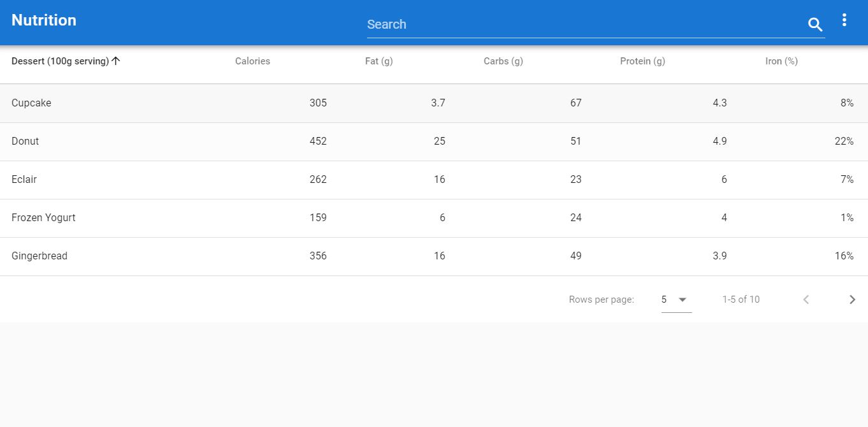Expand the rows-per-page selector showing 5
The image size is (868, 427).
675,299
